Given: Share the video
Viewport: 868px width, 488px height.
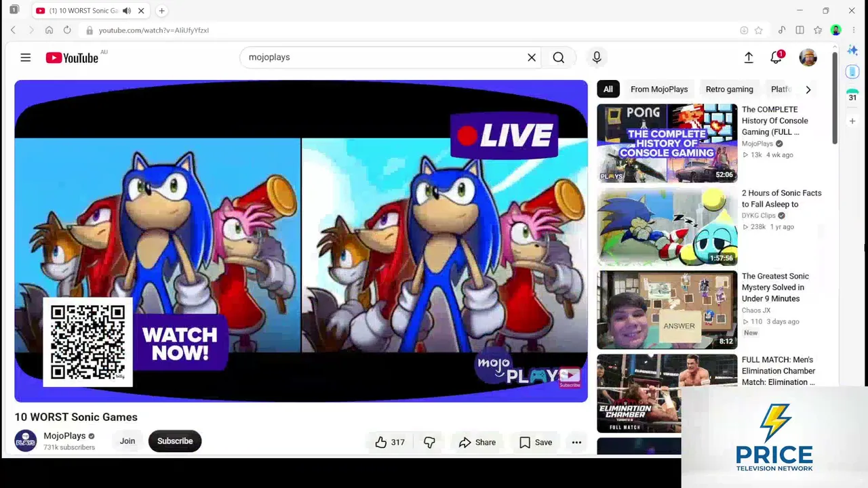Looking at the screenshot, I should pos(477,443).
